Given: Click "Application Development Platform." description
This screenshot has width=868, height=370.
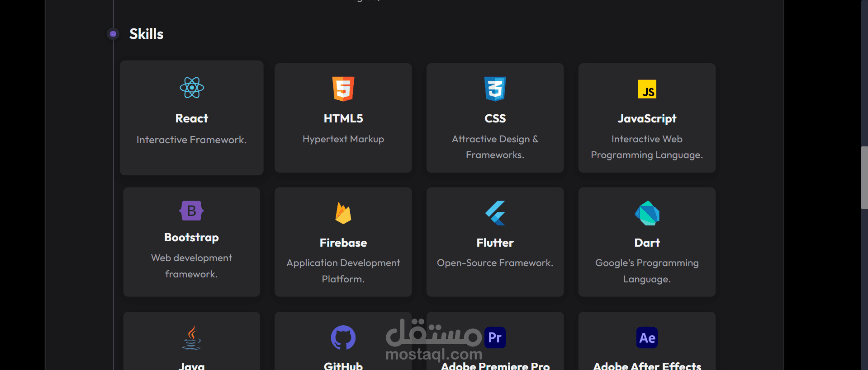Looking at the screenshot, I should [x=343, y=271].
